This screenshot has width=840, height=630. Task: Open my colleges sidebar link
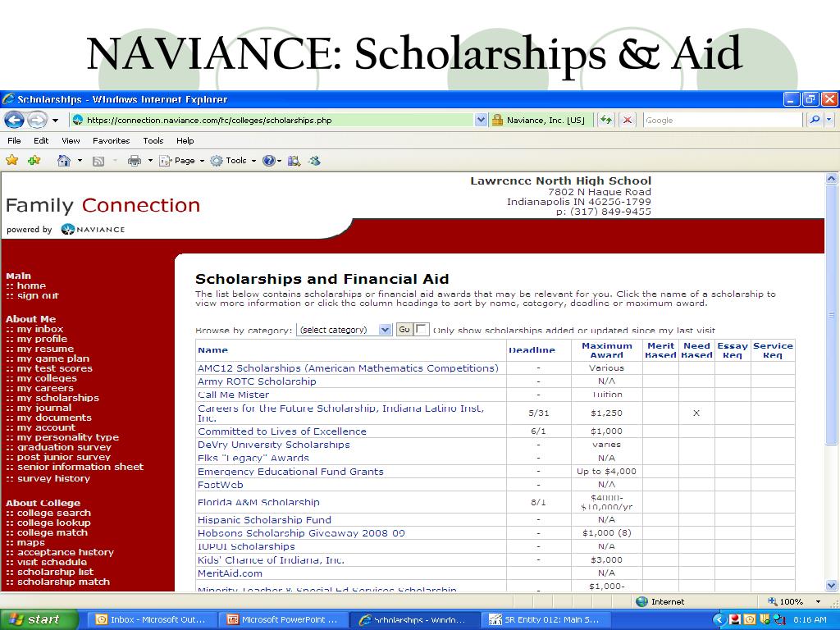click(47, 378)
